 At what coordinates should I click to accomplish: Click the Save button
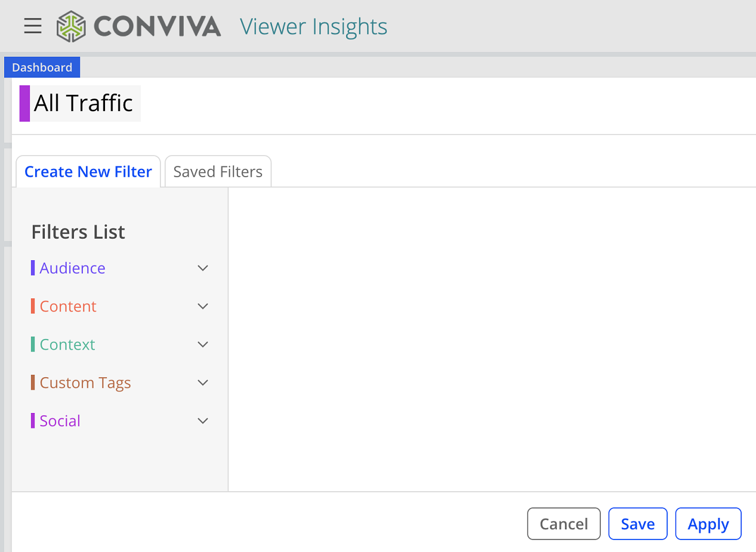pyautogui.click(x=638, y=524)
